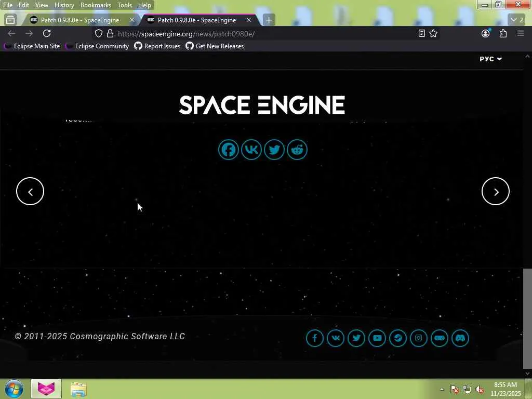The height and width of the screenshot is (399, 532).
Task: Open footer Twitter profile icon
Action: point(356,338)
